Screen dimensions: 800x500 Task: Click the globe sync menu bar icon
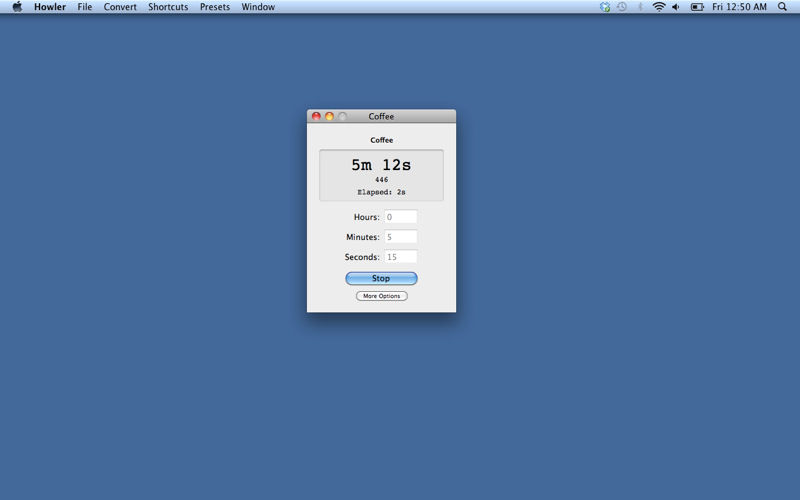coord(605,7)
